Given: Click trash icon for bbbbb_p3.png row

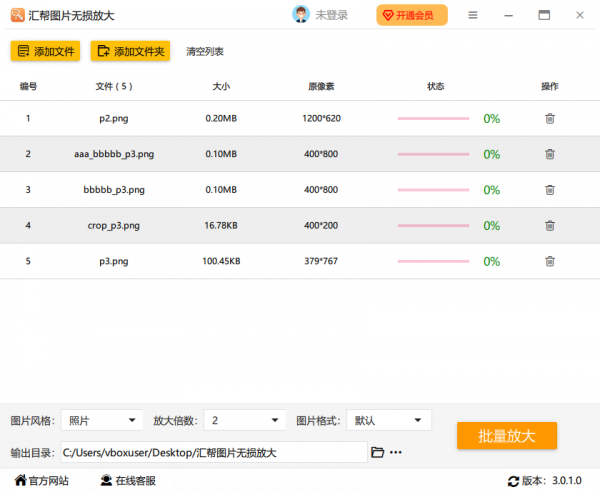Looking at the screenshot, I should [549, 190].
